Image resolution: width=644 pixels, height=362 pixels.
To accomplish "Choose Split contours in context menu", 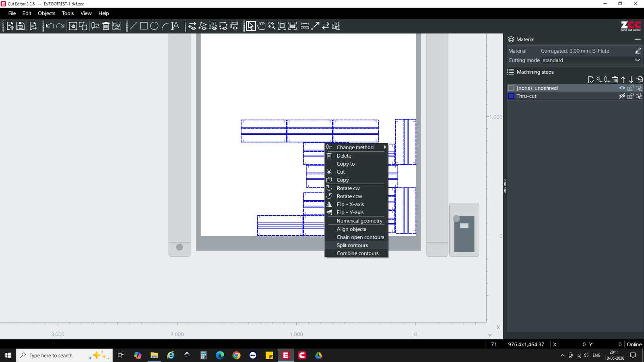I will coord(356,245).
